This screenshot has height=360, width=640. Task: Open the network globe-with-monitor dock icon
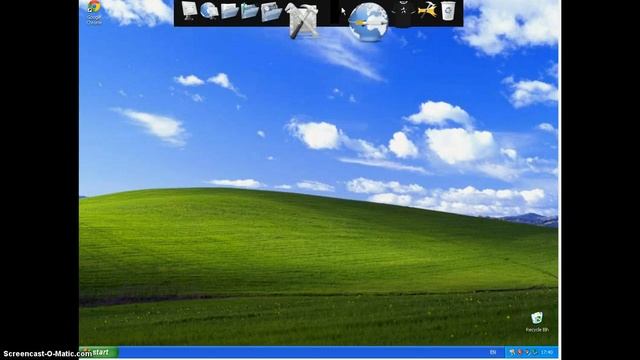pyautogui.click(x=209, y=11)
